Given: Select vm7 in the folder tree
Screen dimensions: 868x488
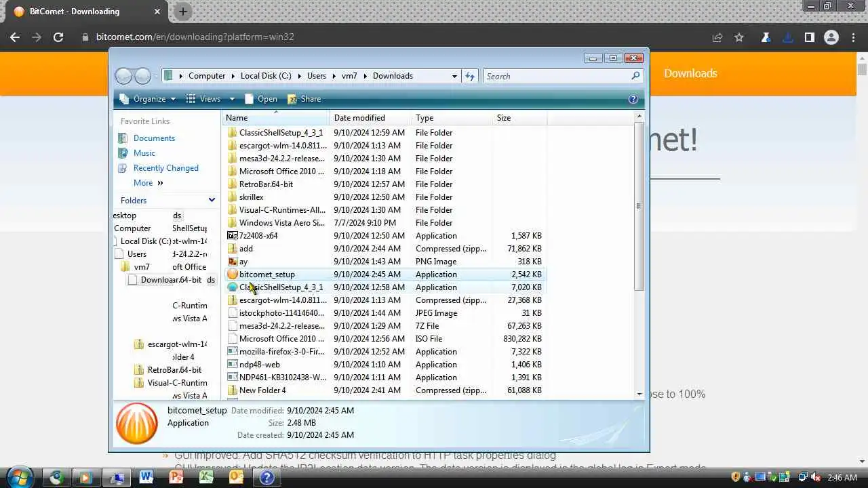Looking at the screenshot, I should pyautogui.click(x=142, y=267).
